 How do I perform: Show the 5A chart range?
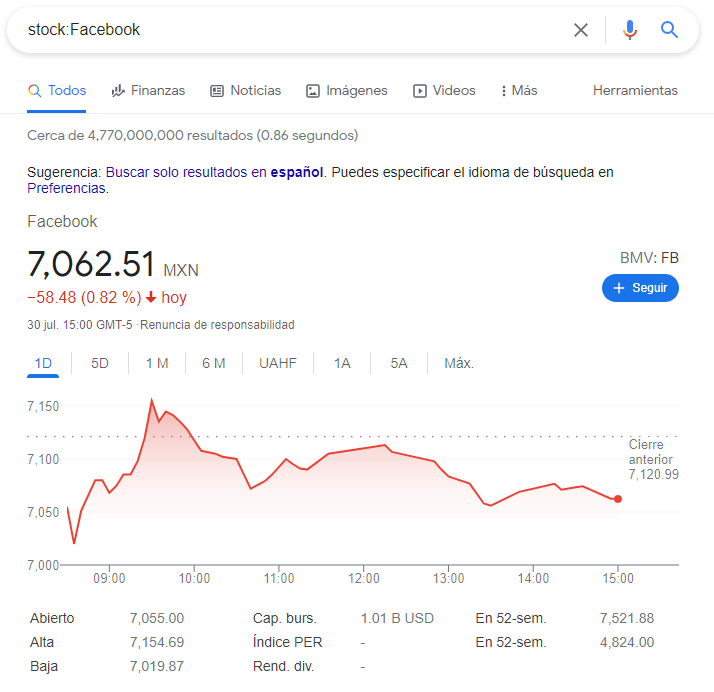click(x=399, y=363)
